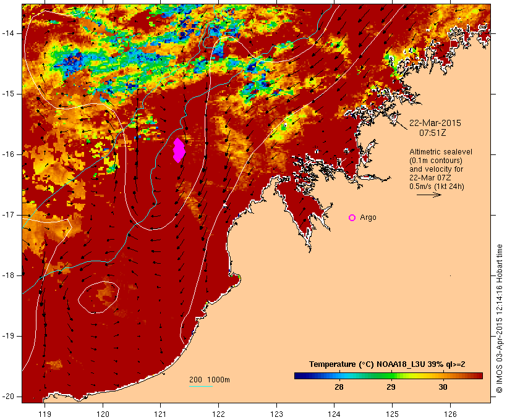Click the longitude label '123'
This screenshot has width=507, height=420.
click(x=276, y=414)
